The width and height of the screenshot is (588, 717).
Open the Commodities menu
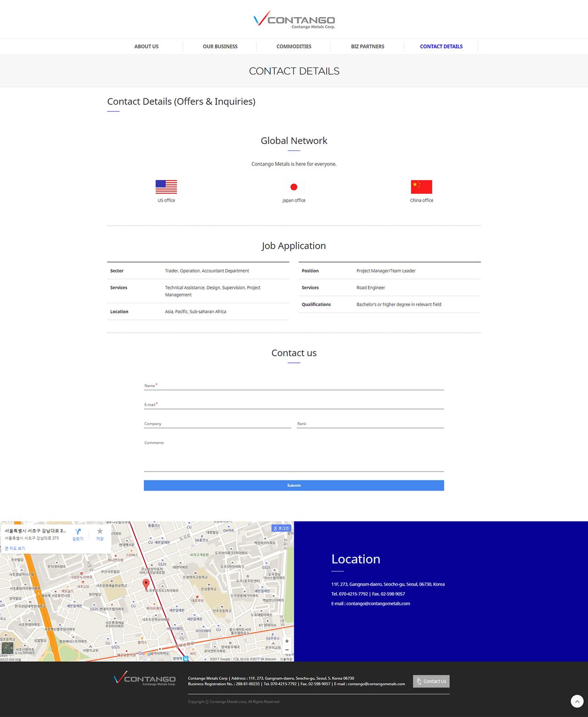click(x=294, y=46)
